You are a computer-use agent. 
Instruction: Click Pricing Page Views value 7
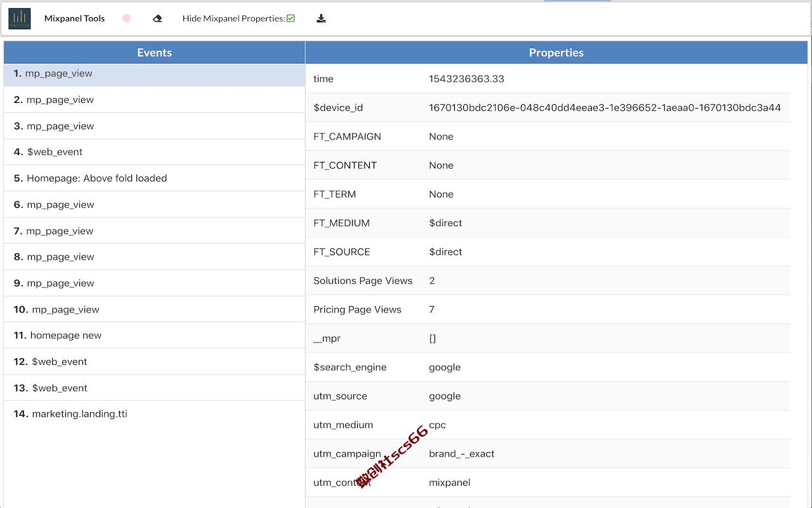pyautogui.click(x=432, y=309)
